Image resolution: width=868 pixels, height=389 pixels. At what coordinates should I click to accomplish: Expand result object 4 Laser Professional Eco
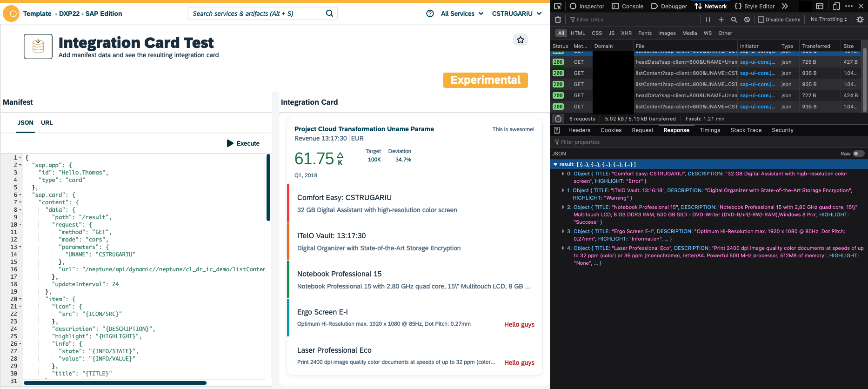pyautogui.click(x=563, y=248)
